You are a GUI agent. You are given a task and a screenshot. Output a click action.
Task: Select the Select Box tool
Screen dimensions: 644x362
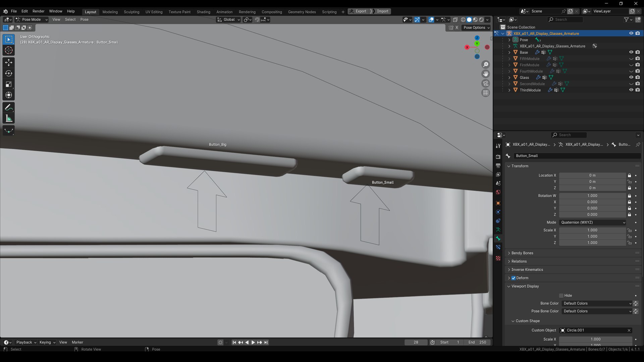(x=9, y=40)
